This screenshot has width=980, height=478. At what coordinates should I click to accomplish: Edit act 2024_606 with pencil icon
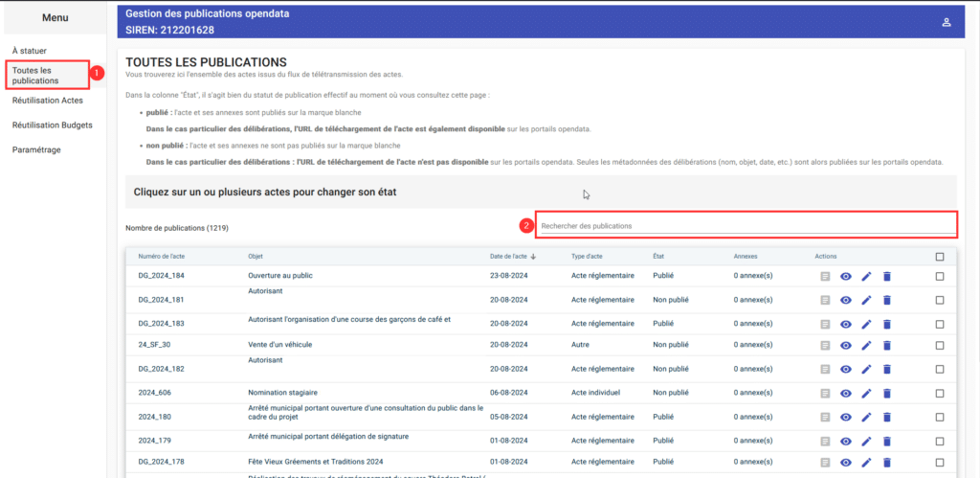click(866, 393)
